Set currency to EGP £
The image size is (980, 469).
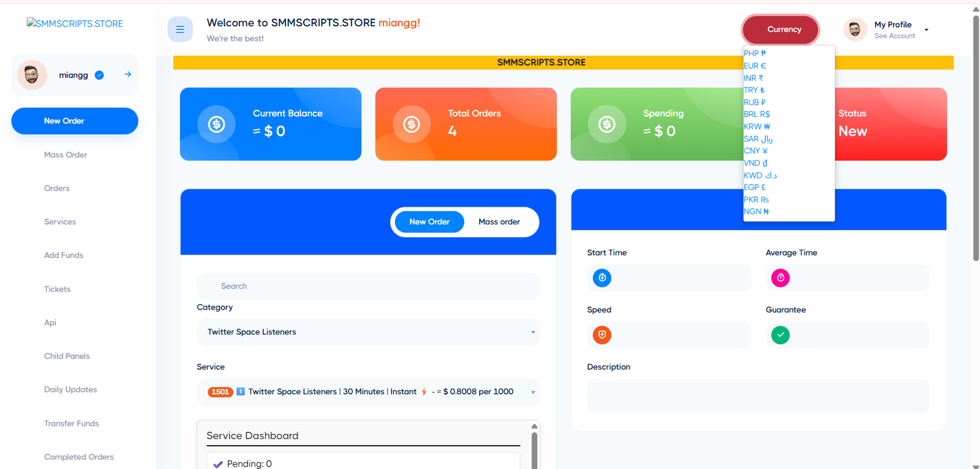(755, 187)
